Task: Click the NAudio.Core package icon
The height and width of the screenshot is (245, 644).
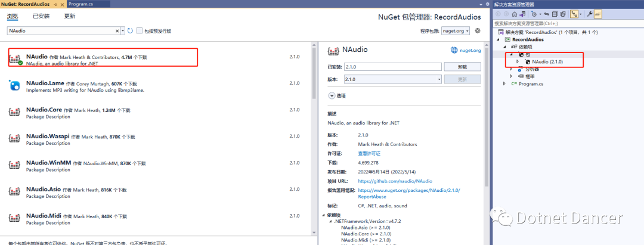Action: 15,112
